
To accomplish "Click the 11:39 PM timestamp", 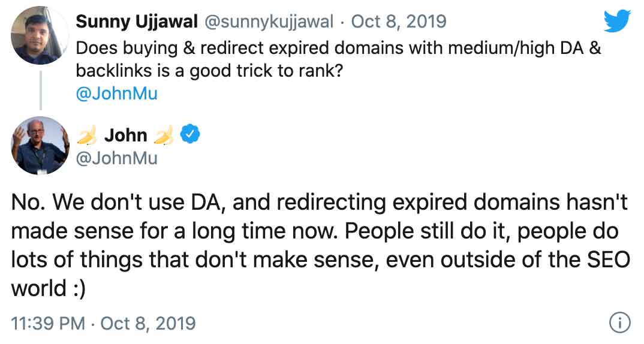I will point(49,324).
